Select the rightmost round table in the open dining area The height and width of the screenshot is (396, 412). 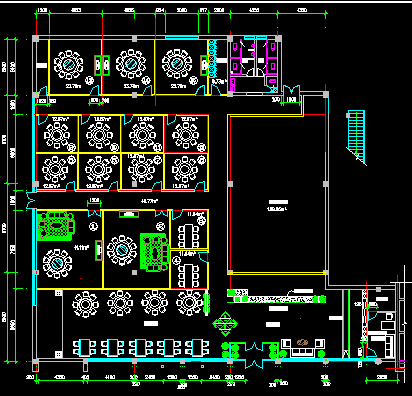point(189,303)
